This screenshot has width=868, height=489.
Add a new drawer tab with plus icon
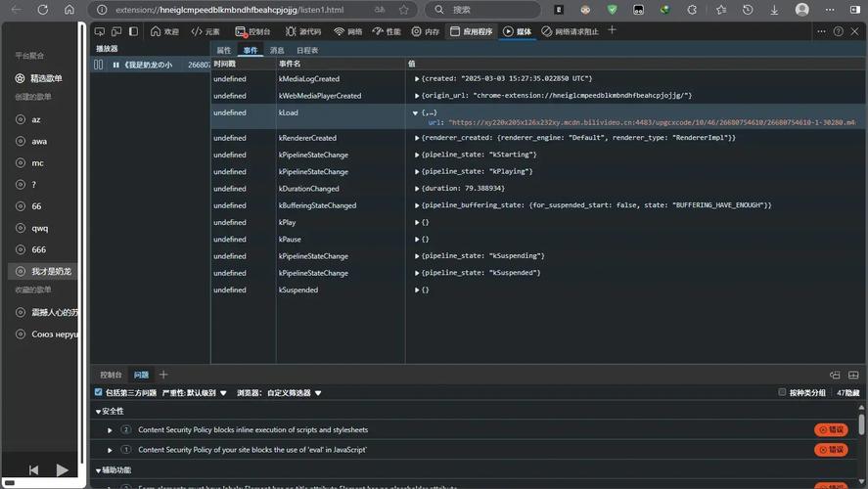tap(163, 375)
